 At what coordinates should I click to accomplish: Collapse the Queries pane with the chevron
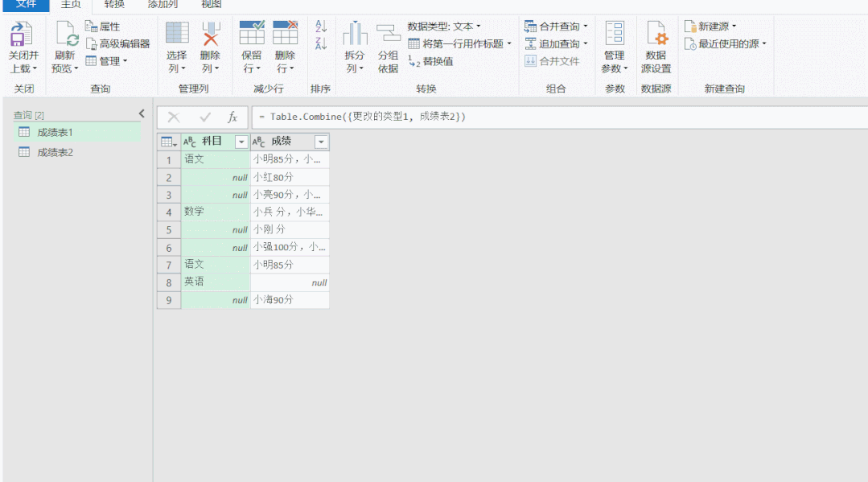pyautogui.click(x=142, y=113)
